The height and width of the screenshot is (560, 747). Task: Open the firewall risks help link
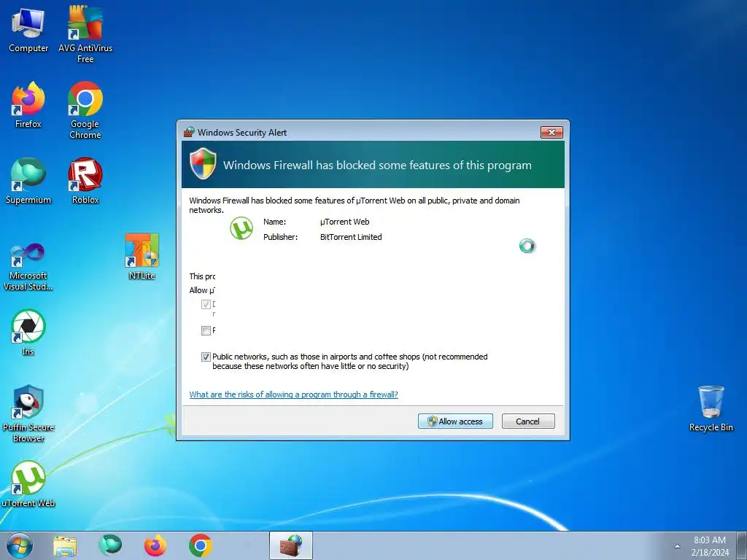[x=293, y=394]
